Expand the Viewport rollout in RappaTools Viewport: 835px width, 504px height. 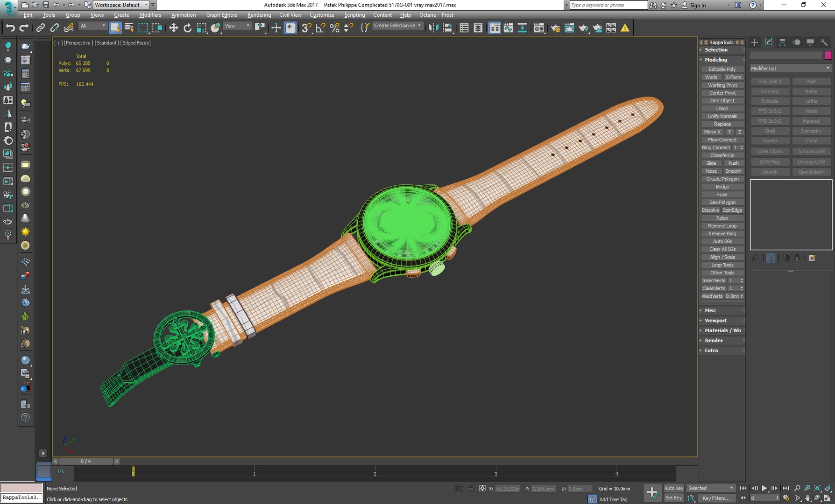[x=722, y=321]
